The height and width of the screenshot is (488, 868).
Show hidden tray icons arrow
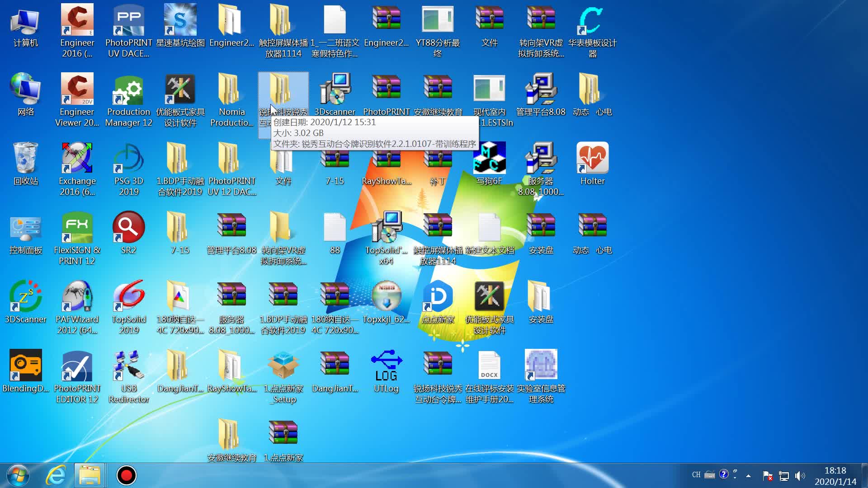click(748, 475)
